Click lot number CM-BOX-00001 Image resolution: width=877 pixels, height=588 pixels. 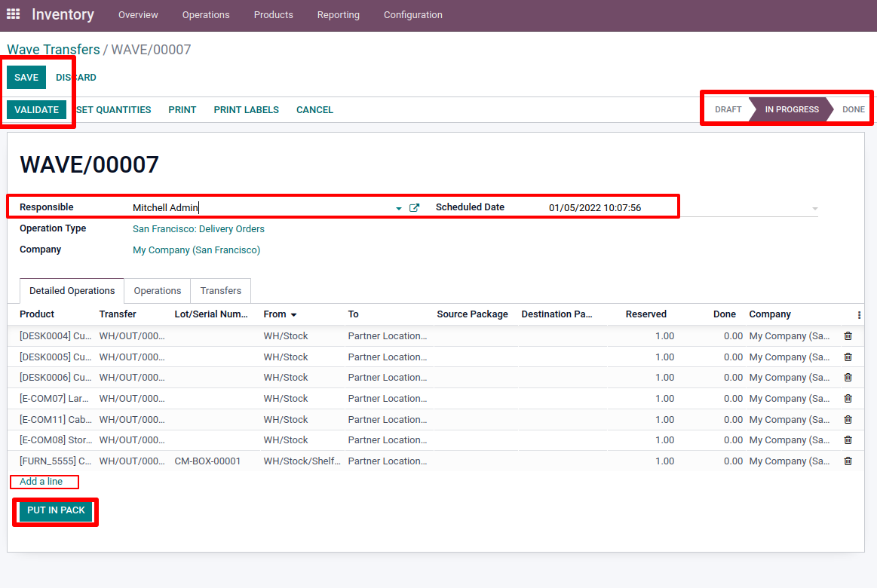click(x=207, y=461)
